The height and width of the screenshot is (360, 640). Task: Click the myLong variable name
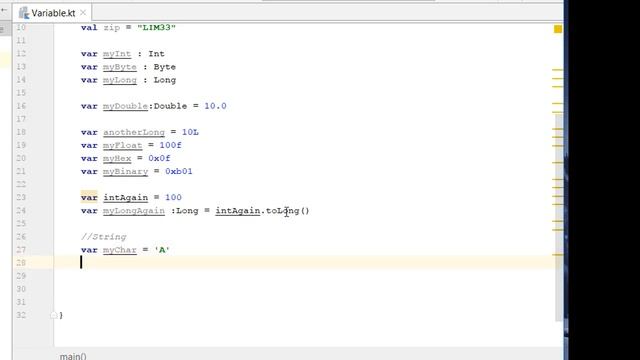[x=120, y=80]
